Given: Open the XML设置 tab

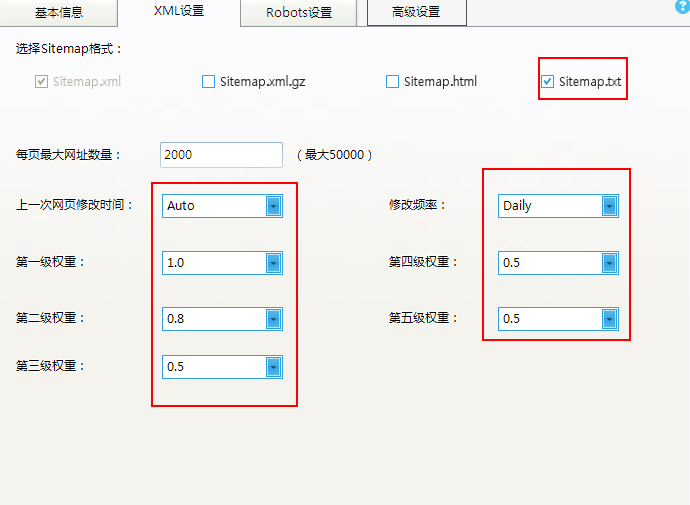Looking at the screenshot, I should pyautogui.click(x=179, y=12).
